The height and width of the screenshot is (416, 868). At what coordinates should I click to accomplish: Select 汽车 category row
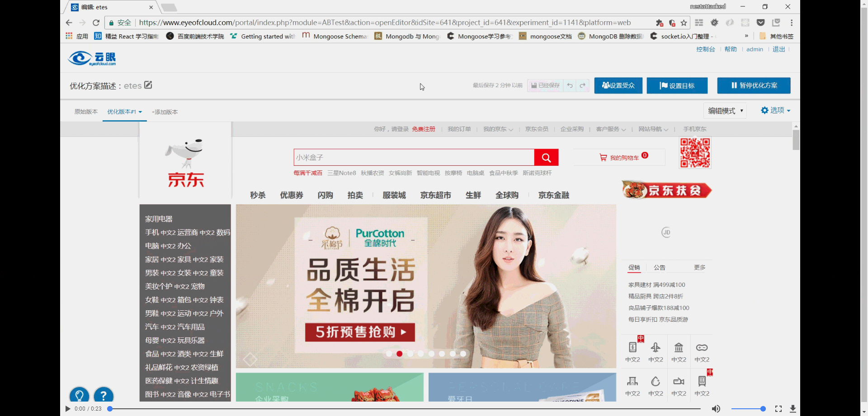(x=175, y=327)
